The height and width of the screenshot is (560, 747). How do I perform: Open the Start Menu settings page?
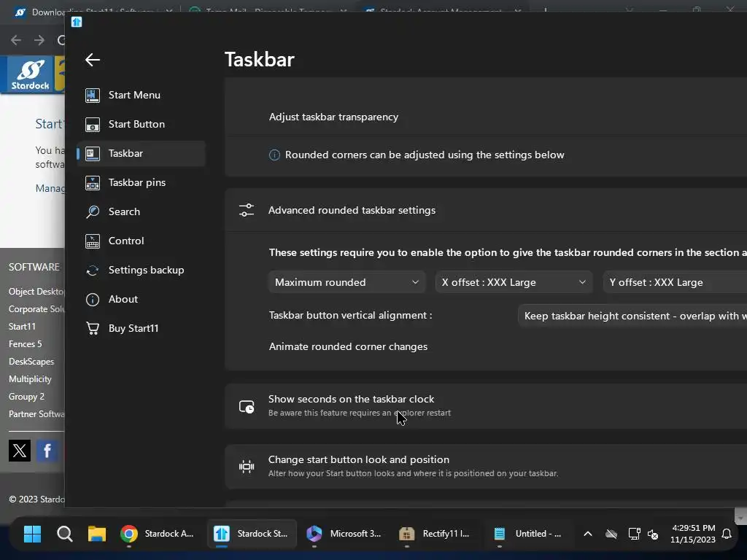point(141,95)
